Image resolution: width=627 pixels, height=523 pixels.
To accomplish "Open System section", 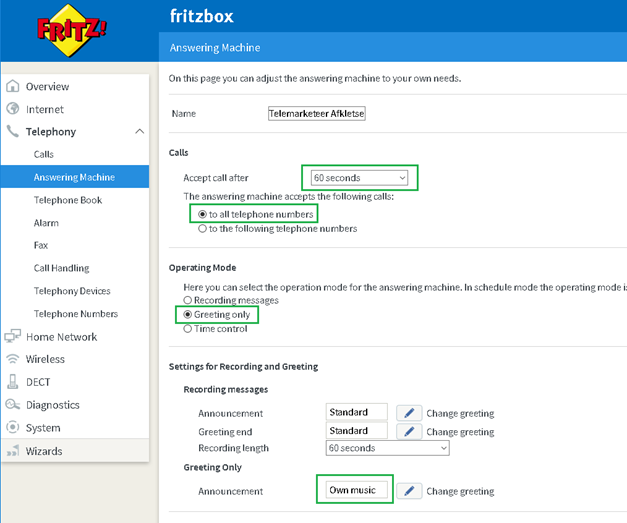I will tap(43, 428).
